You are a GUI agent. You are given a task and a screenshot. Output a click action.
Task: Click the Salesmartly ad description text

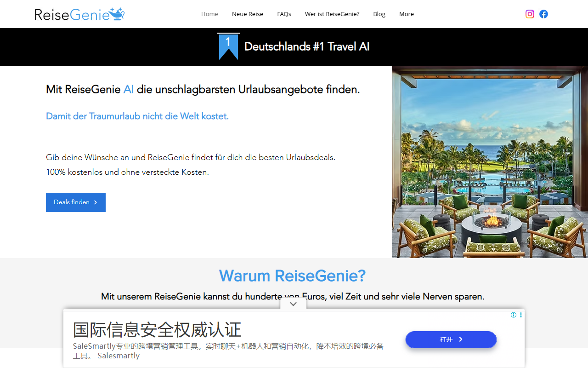point(228,351)
